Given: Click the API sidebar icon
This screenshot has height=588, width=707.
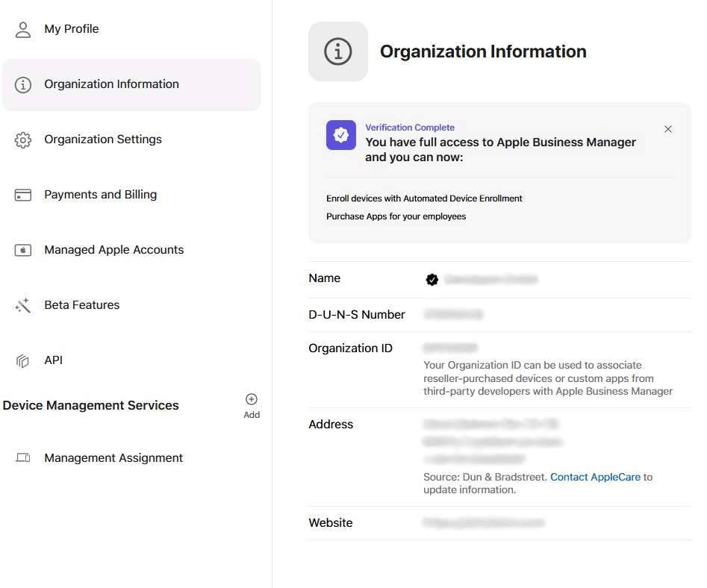Looking at the screenshot, I should pos(23,360).
